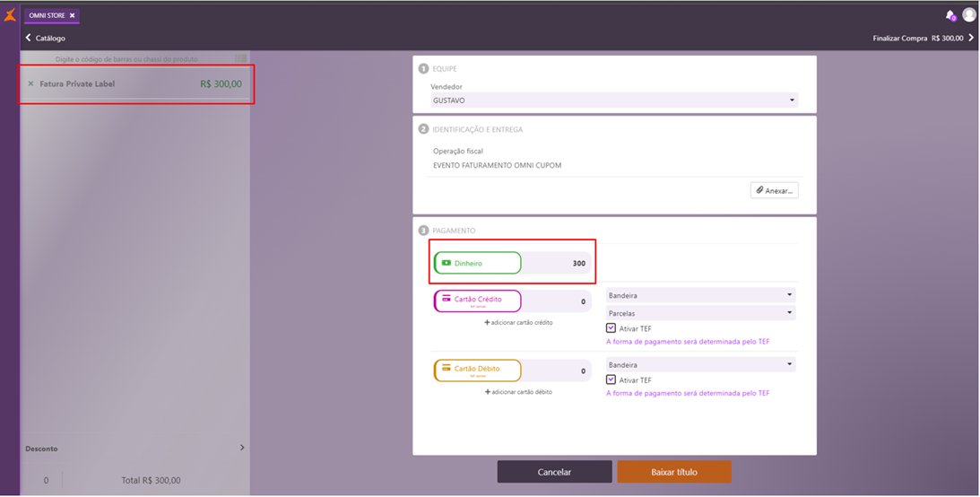Click the Cartão Débito card icon
The height and width of the screenshot is (497, 980).
[447, 368]
